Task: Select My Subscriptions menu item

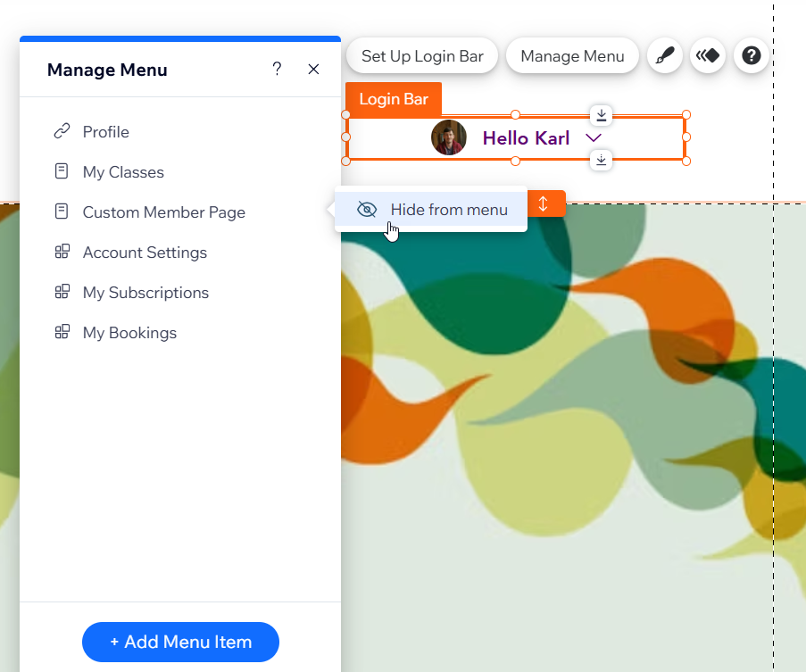Action: pyautogui.click(x=145, y=293)
